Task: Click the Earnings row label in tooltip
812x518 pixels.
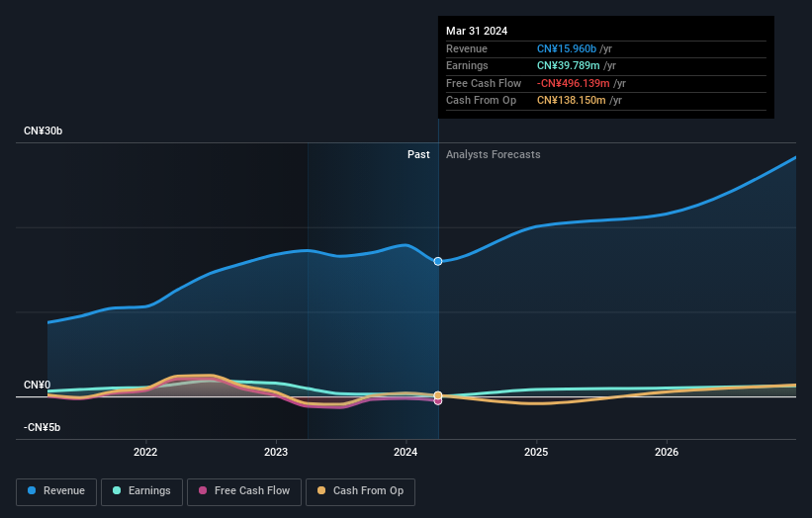Action: pos(467,65)
